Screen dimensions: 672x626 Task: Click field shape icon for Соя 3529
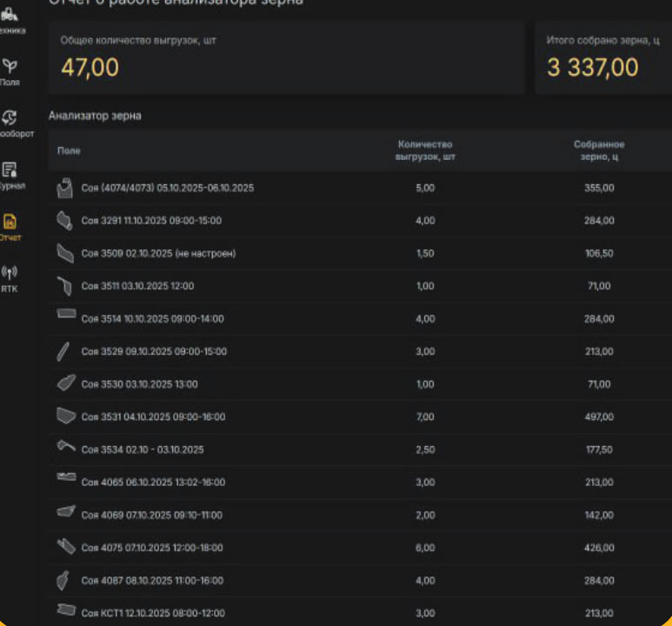tap(63, 351)
